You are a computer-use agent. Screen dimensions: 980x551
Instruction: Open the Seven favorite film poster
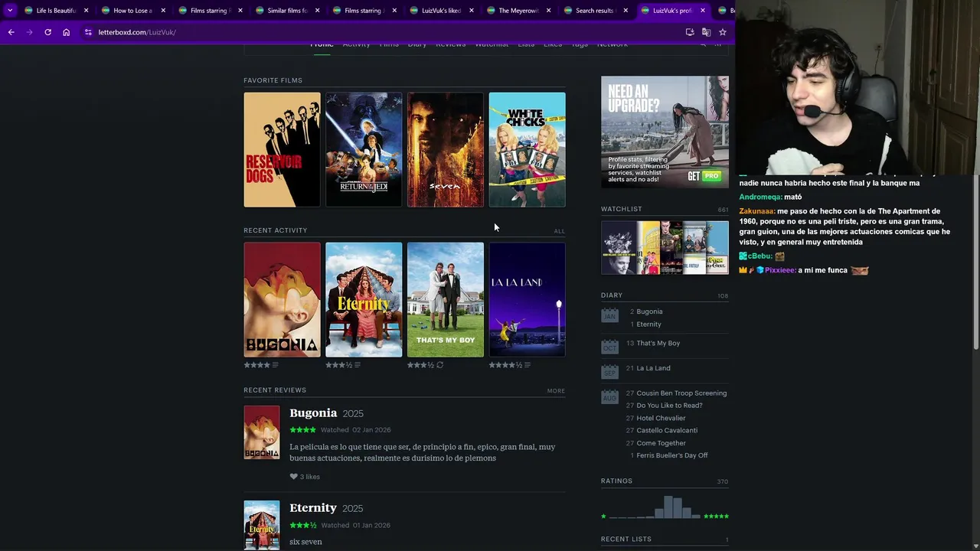(446, 150)
